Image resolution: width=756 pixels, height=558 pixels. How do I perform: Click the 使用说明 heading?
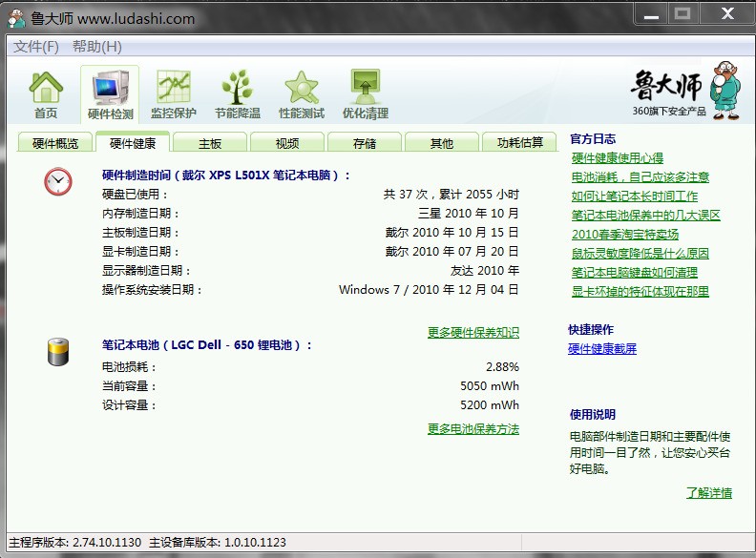click(x=593, y=414)
